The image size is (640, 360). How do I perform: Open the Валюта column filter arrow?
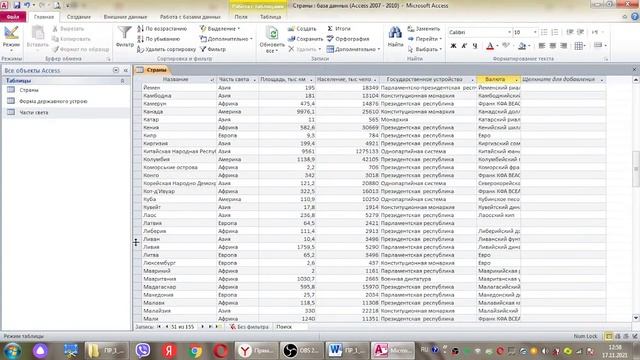tap(516, 80)
